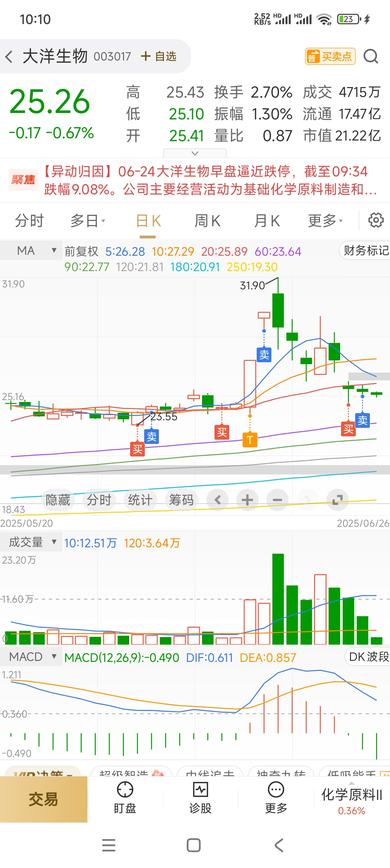
Task: Expand chart to fullscreen icon
Action: [x=338, y=500]
